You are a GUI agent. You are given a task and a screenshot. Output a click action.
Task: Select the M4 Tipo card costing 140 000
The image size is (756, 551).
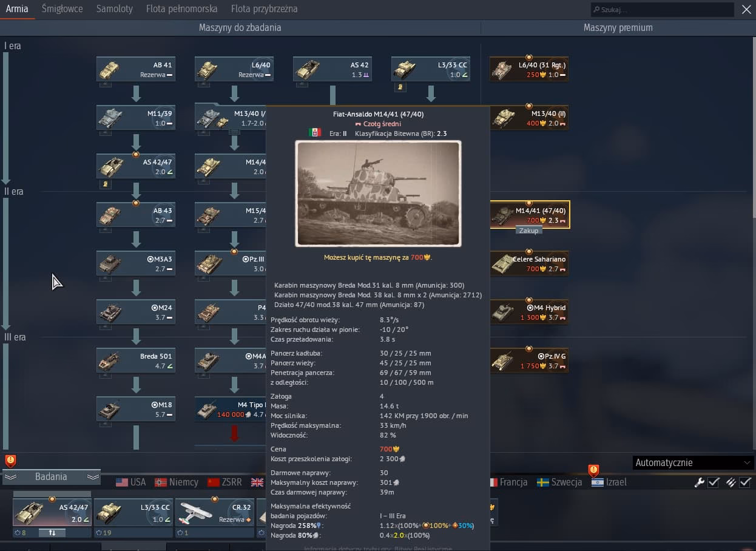click(x=231, y=408)
